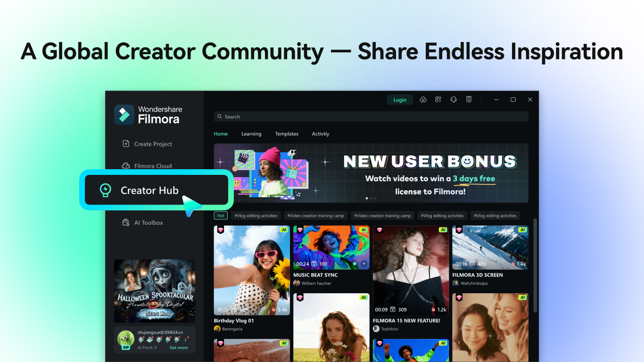Open support via the headset icon
The height and width of the screenshot is (362, 644).
pyautogui.click(x=454, y=99)
